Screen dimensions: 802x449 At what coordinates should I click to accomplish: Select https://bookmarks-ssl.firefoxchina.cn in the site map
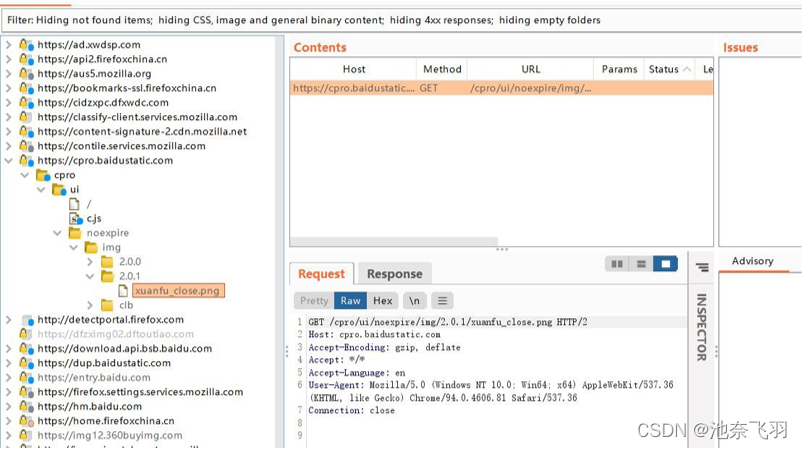click(x=127, y=88)
